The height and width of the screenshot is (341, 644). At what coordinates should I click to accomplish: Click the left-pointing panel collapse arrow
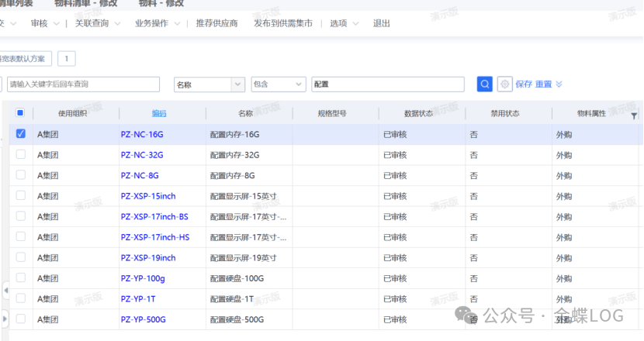[5, 290]
